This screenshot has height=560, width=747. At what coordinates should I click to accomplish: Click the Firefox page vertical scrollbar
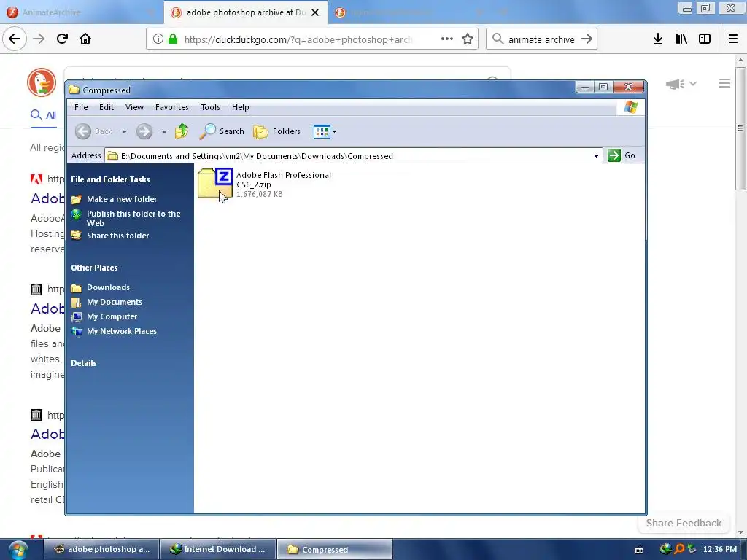coord(740,128)
